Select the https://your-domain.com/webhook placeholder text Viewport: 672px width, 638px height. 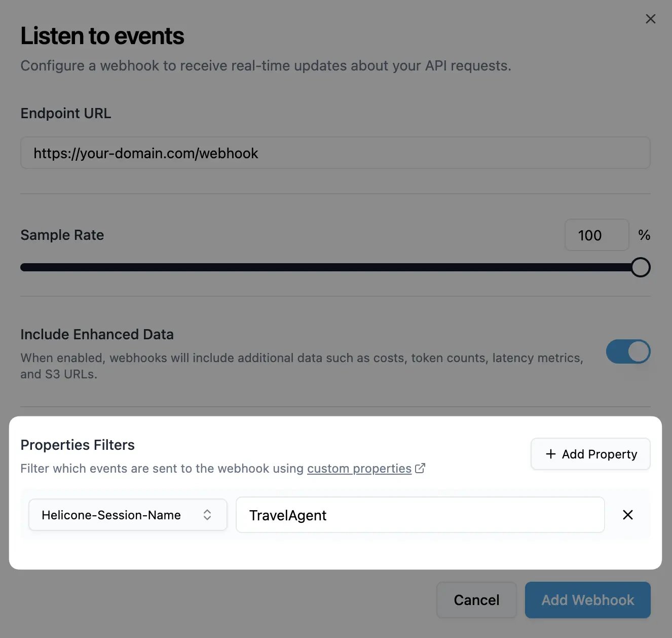click(146, 153)
